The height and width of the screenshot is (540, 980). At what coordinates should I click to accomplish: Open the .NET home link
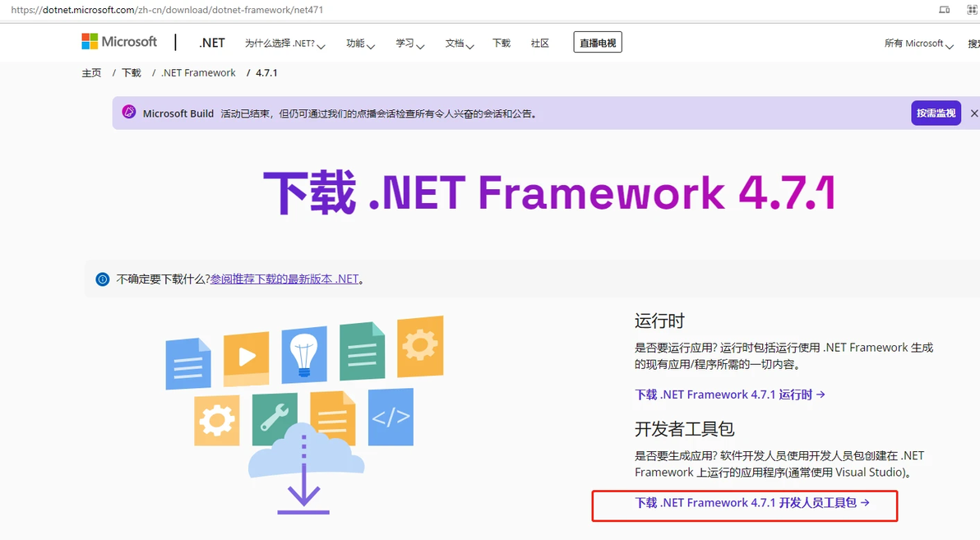coord(212,43)
